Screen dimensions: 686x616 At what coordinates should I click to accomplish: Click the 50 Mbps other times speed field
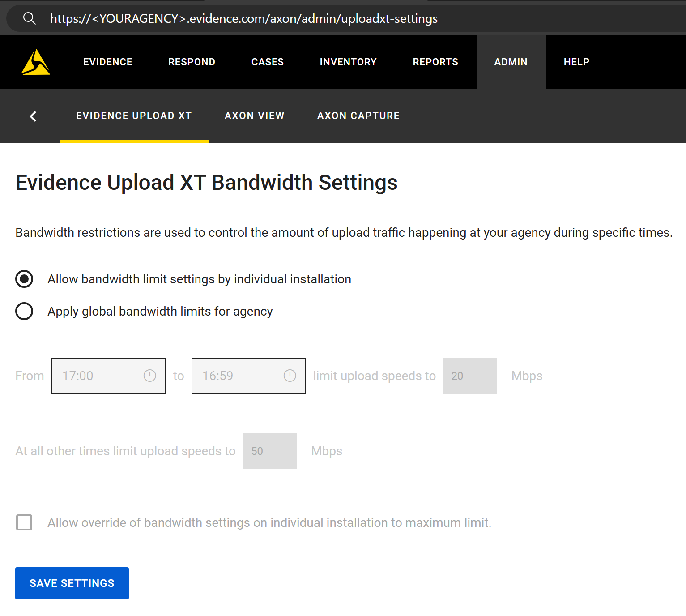(x=269, y=451)
